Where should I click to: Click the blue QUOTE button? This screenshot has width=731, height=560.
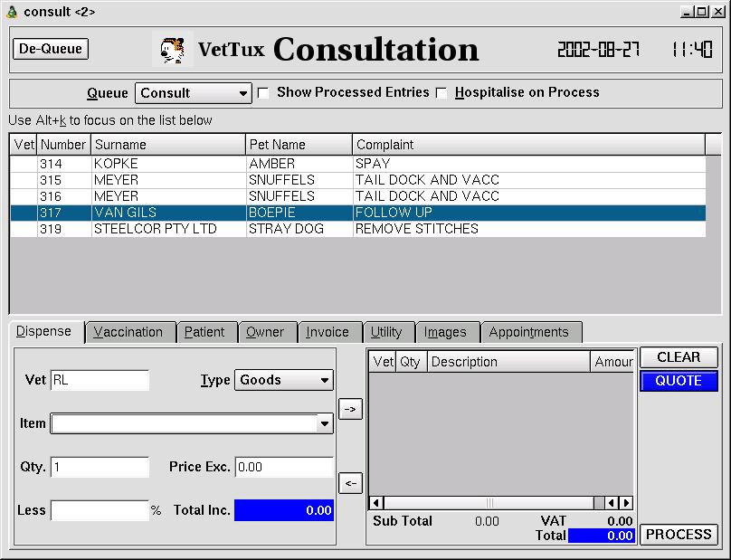pos(679,381)
